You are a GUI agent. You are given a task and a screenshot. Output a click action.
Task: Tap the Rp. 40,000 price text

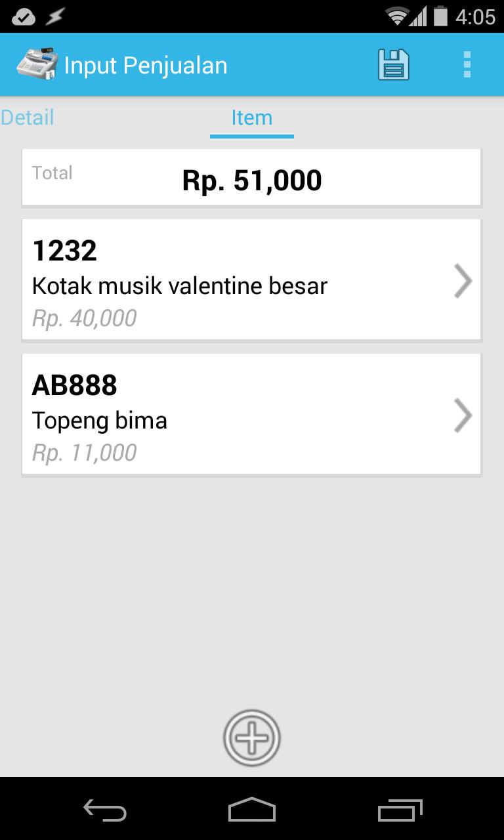(x=85, y=318)
